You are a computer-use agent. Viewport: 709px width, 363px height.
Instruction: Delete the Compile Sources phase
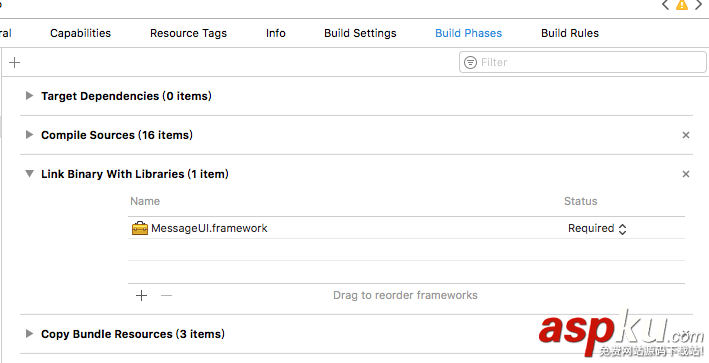click(686, 135)
